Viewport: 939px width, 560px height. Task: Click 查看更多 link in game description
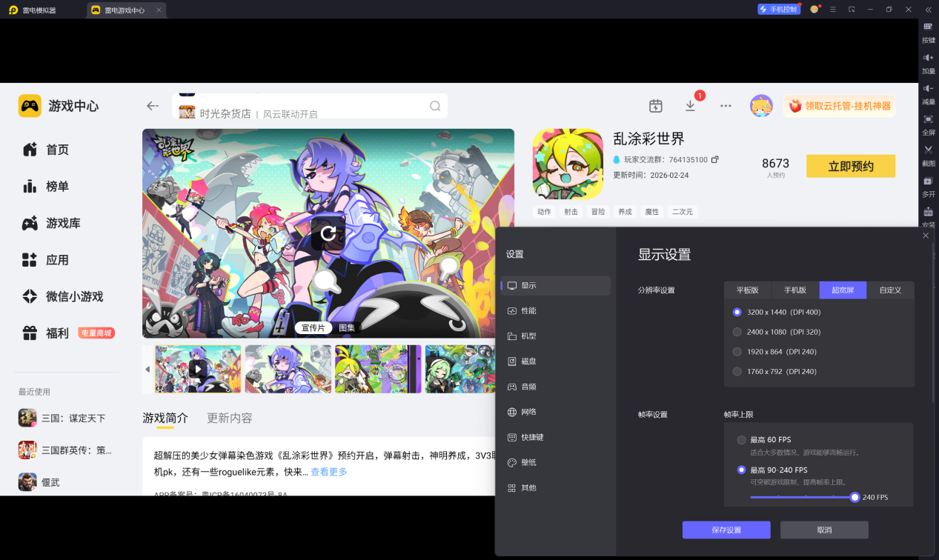pyautogui.click(x=329, y=472)
